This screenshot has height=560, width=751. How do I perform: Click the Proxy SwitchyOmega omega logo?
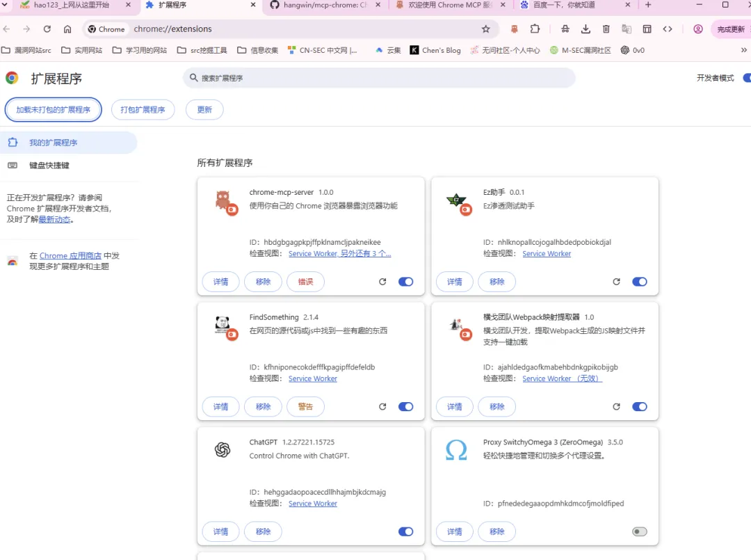(456, 450)
